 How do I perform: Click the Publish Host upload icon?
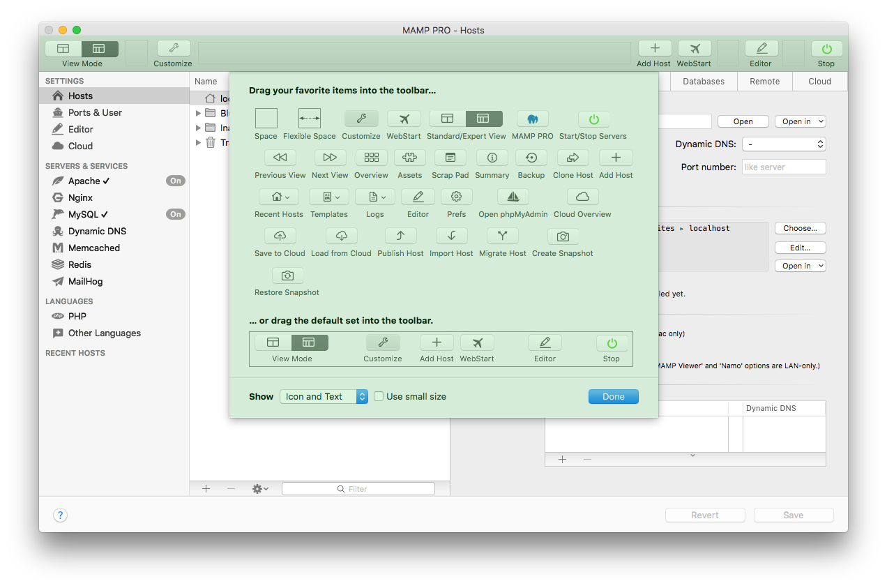click(400, 235)
